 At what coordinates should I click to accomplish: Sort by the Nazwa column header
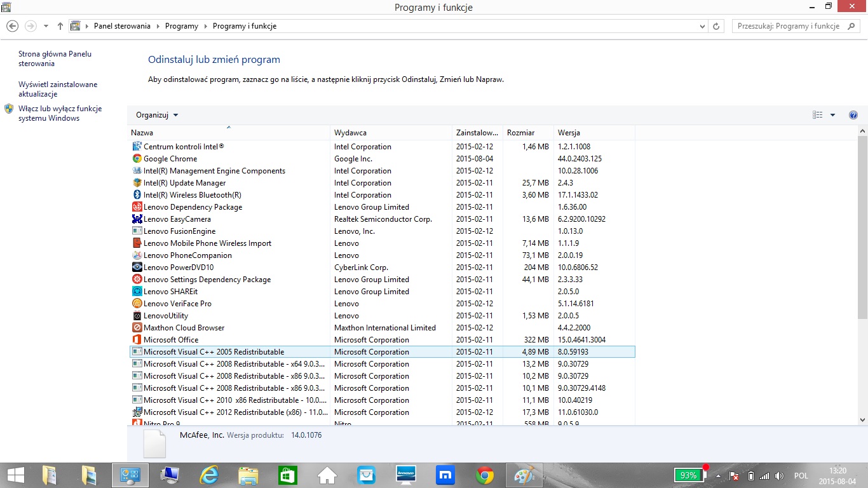pos(229,133)
